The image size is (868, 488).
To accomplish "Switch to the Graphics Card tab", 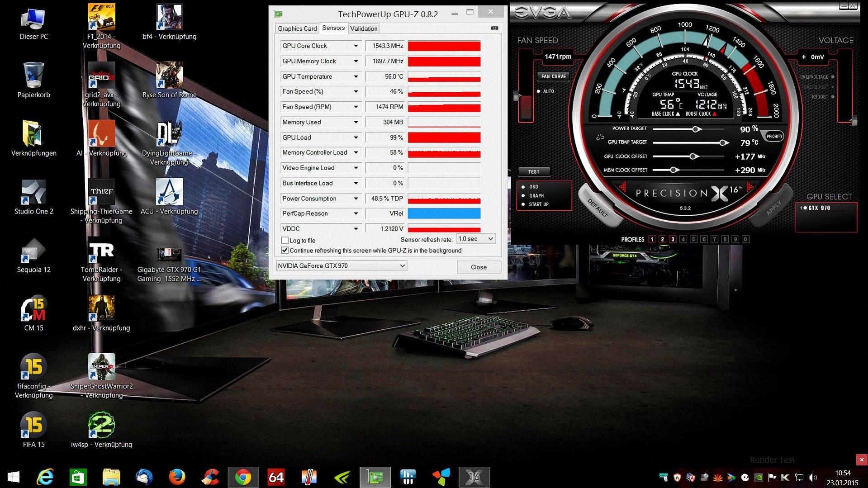I will 297,28.
